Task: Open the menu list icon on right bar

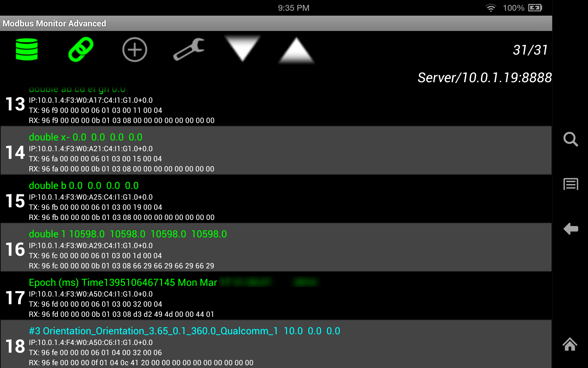Action: [x=571, y=184]
